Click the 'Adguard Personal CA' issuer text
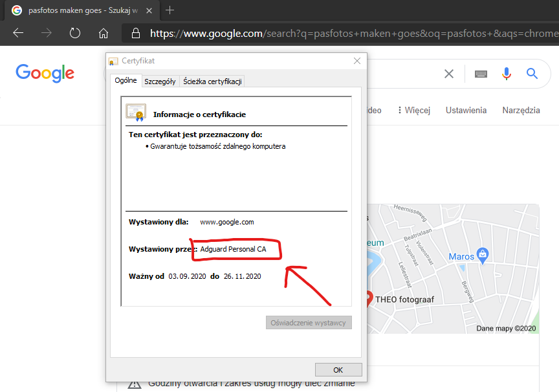The image size is (559, 392). [x=233, y=249]
